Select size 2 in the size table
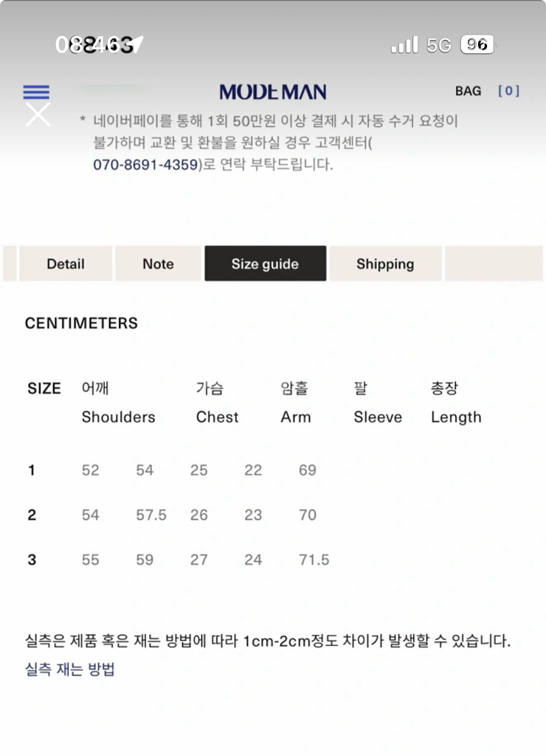Screen dimensions: 546x756 (x=32, y=515)
